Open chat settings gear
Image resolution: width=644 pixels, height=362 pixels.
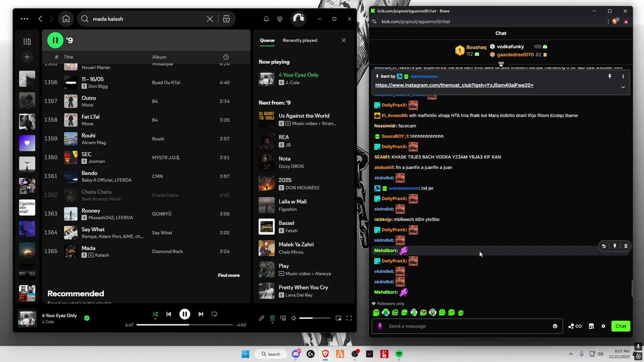coord(603,326)
